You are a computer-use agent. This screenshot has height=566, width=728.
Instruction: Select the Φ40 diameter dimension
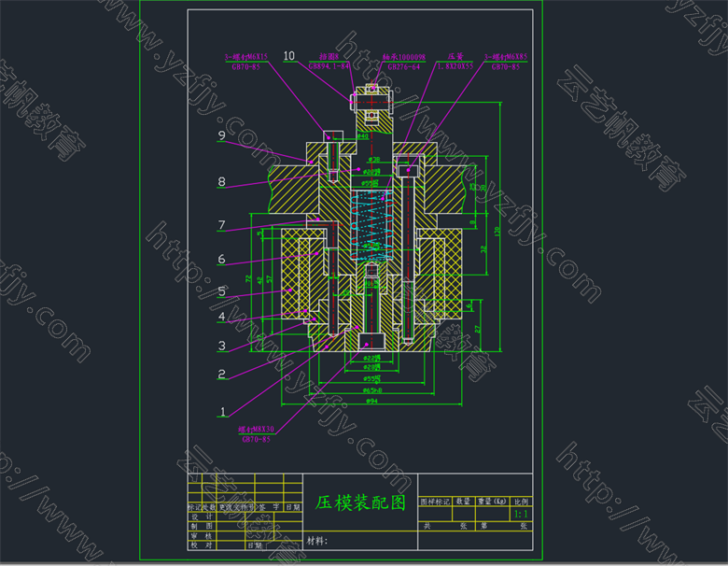click(363, 136)
